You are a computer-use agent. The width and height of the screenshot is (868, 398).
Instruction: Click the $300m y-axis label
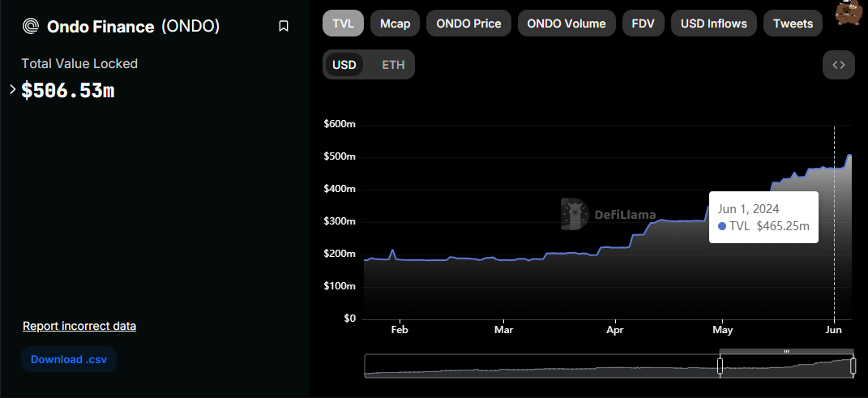coord(340,221)
